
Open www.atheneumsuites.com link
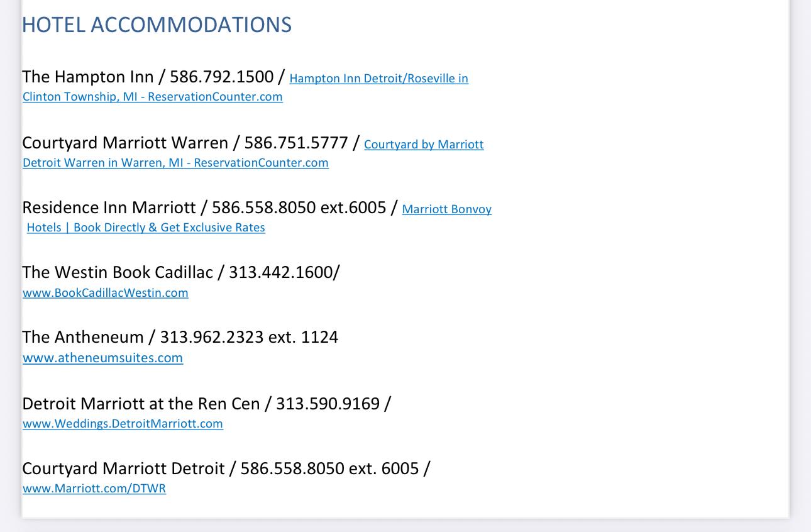pos(103,358)
